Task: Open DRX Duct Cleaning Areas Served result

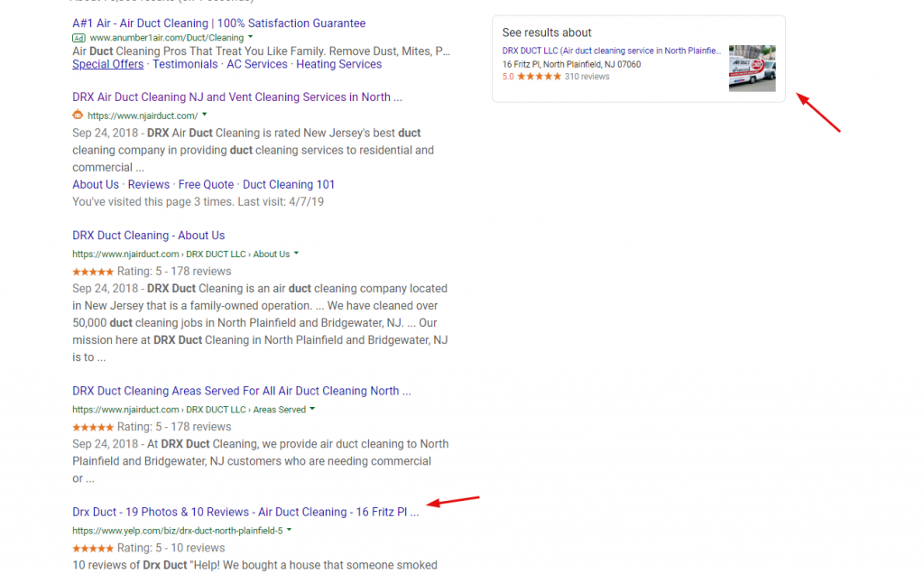Action: [242, 391]
